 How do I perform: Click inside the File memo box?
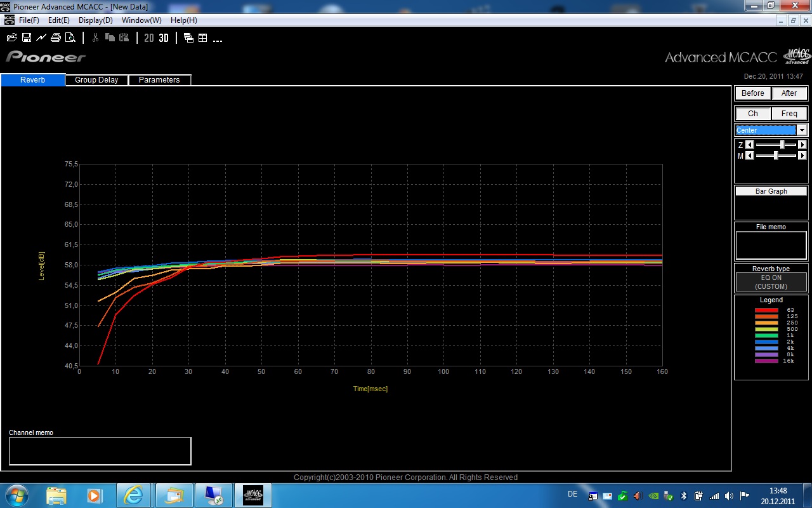tap(771, 245)
